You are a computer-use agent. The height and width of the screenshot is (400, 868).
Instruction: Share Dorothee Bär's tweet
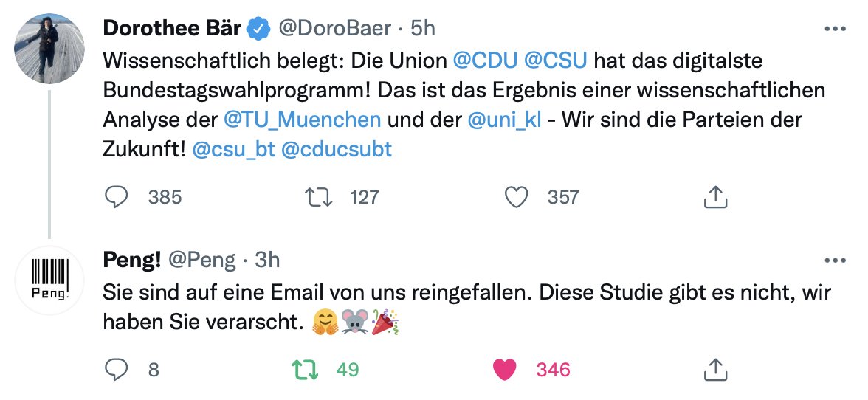714,197
